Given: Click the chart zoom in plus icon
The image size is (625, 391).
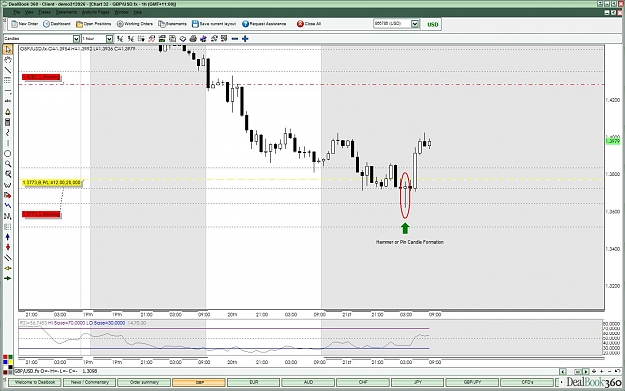Looking at the screenshot, I should (x=245, y=39).
